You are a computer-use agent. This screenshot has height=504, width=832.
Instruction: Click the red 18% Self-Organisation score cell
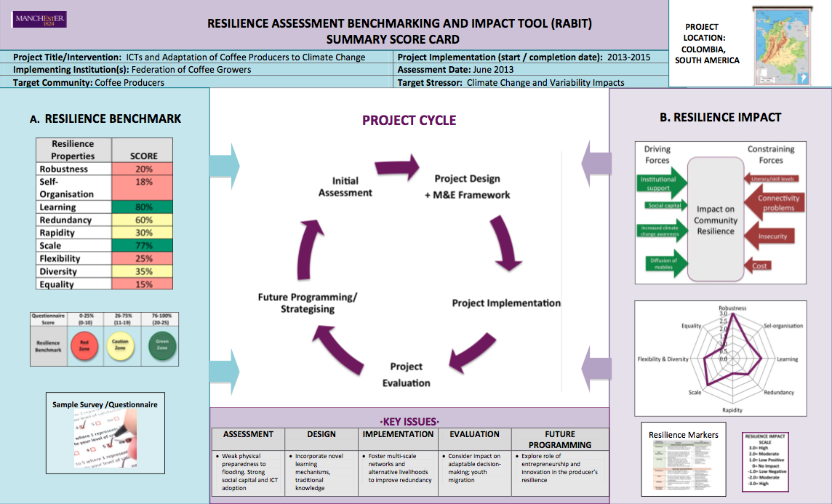pyautogui.click(x=143, y=188)
